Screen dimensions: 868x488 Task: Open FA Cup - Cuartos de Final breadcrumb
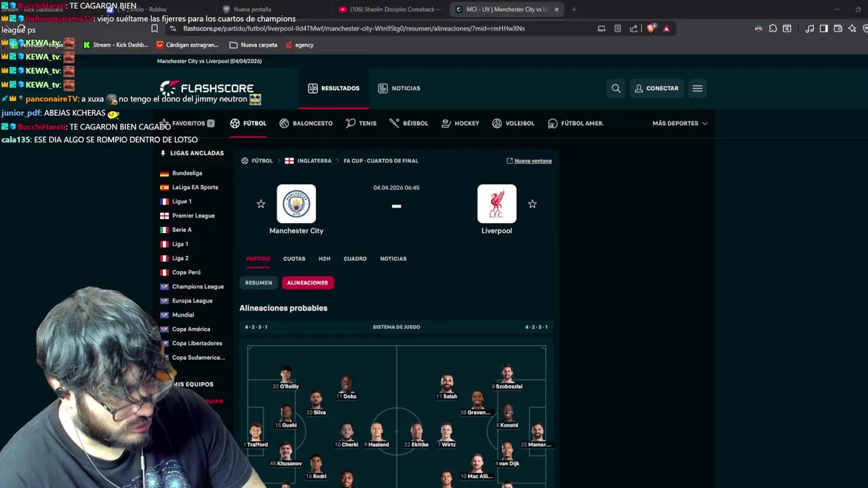click(x=381, y=161)
